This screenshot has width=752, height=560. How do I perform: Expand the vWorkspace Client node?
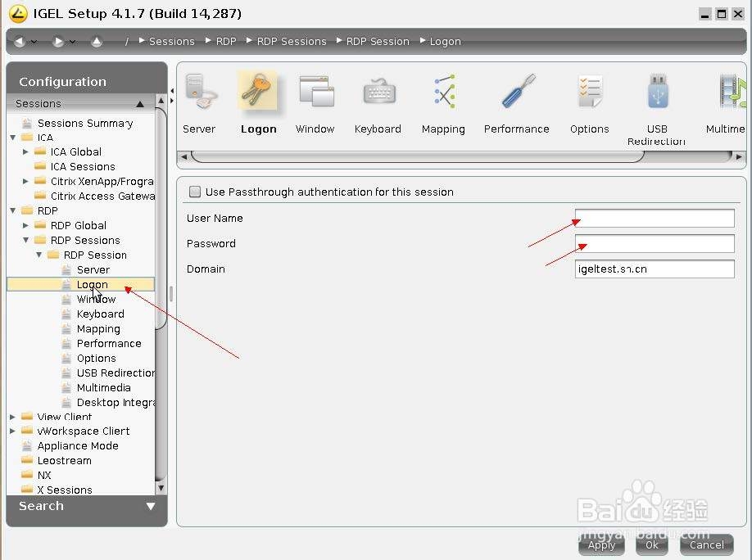click(x=12, y=431)
